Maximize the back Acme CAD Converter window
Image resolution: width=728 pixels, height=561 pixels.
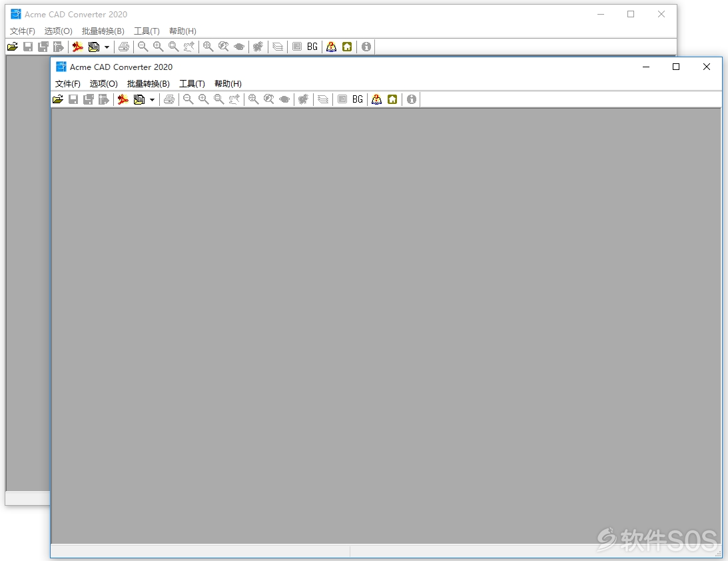[x=631, y=15]
